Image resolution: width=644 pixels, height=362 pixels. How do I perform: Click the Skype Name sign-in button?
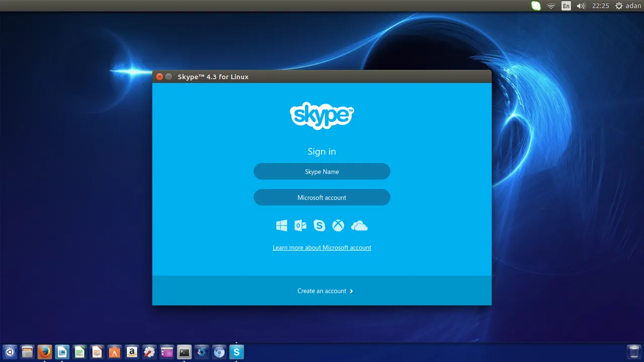coord(322,171)
